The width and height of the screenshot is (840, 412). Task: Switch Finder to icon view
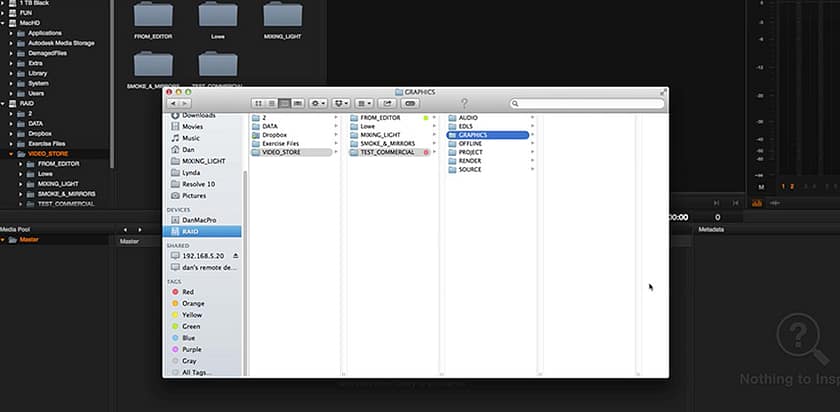258,103
